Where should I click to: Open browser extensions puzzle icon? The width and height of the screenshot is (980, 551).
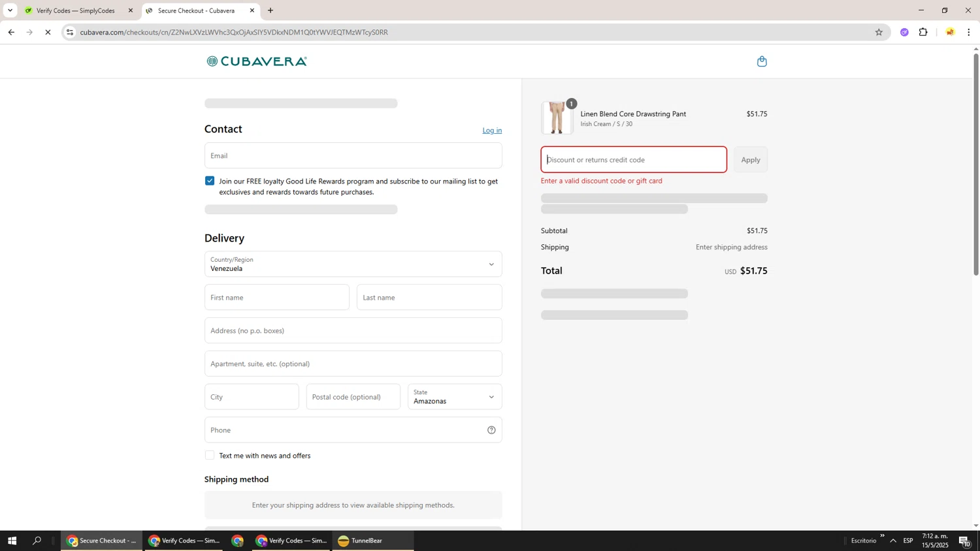click(923, 32)
